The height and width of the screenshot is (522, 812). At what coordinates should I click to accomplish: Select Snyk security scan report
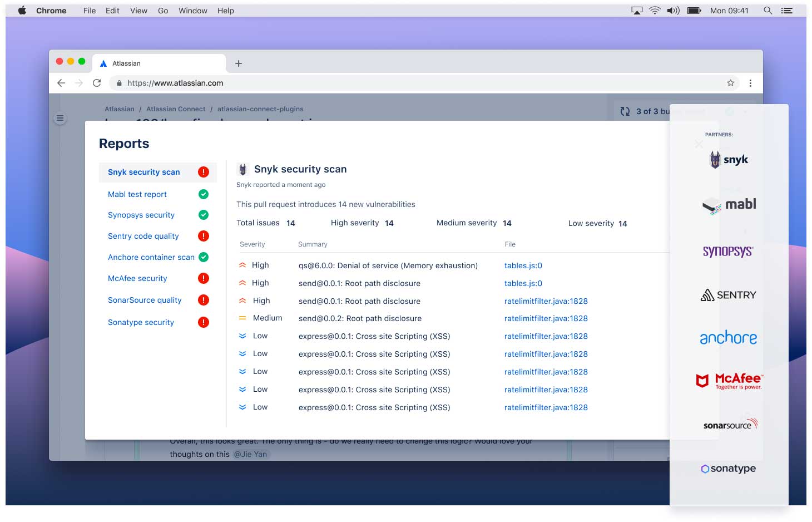(x=158, y=172)
